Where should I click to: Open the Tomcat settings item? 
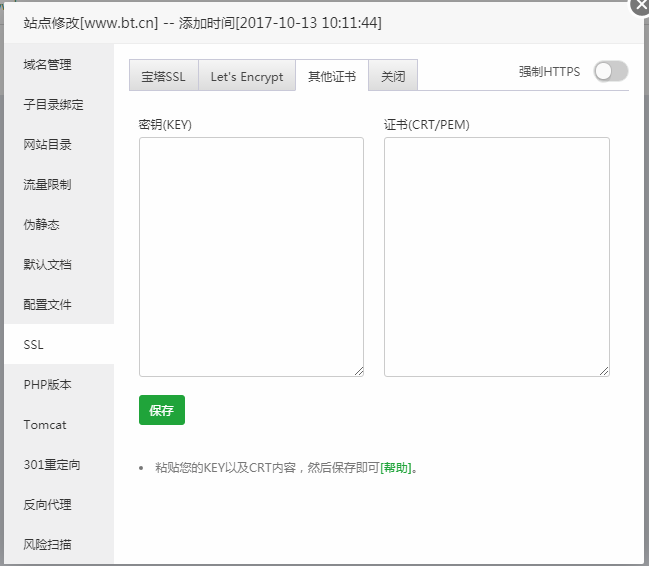click(x=45, y=425)
